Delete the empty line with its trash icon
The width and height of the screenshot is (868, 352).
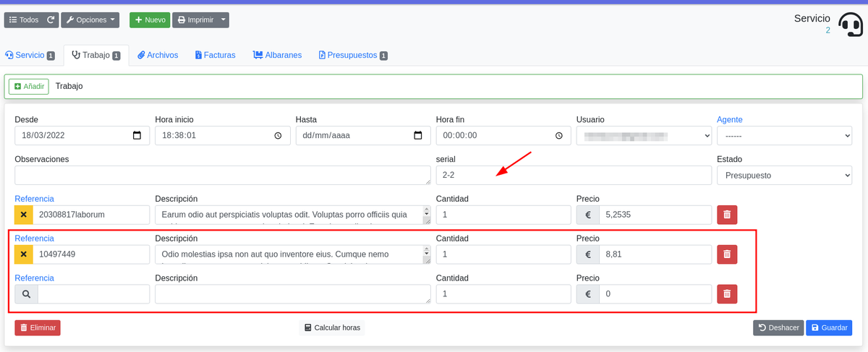point(727,294)
